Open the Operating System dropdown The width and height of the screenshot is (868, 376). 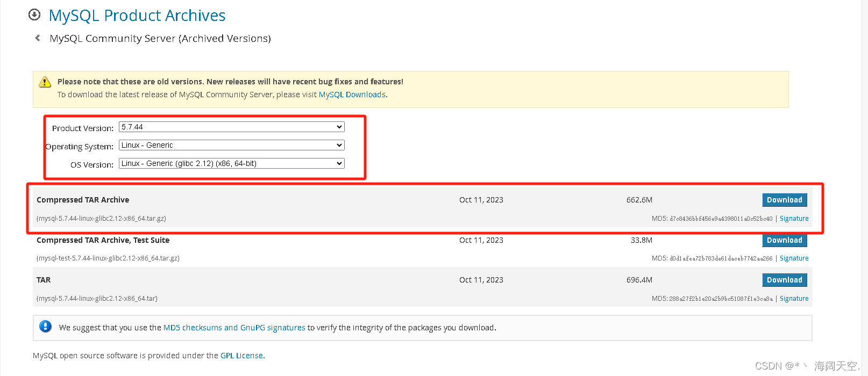pyautogui.click(x=232, y=146)
